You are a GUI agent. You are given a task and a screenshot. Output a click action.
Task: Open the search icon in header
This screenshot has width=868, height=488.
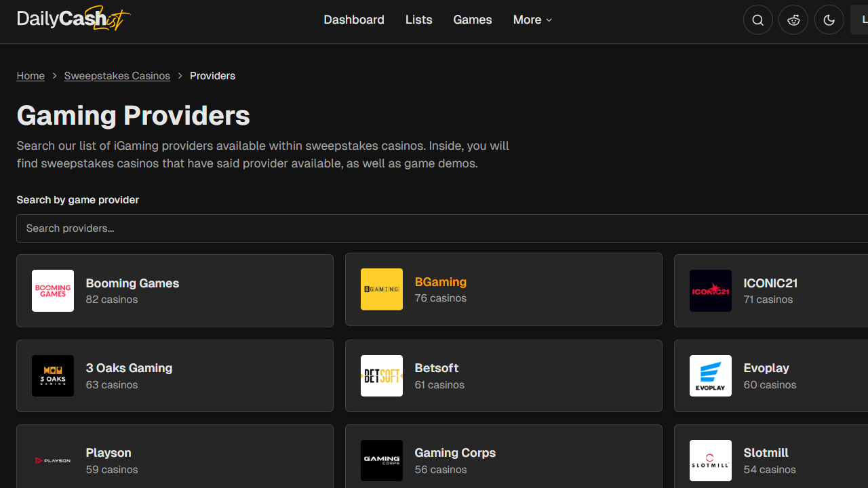coord(758,20)
